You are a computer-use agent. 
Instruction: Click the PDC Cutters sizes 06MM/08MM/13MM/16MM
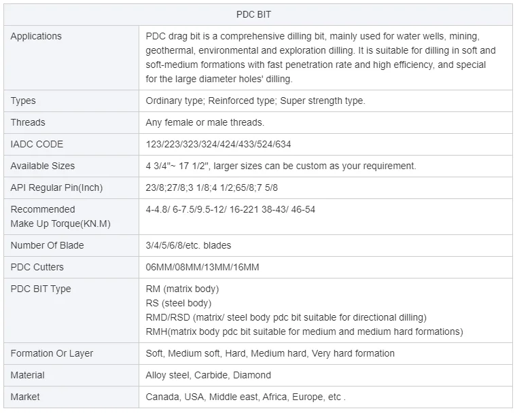point(202,268)
